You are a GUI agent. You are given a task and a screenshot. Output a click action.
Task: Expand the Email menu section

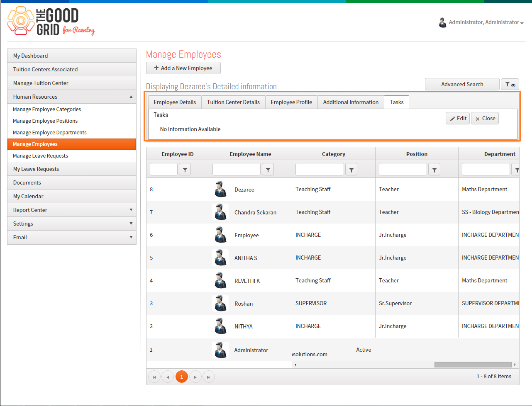pos(72,237)
